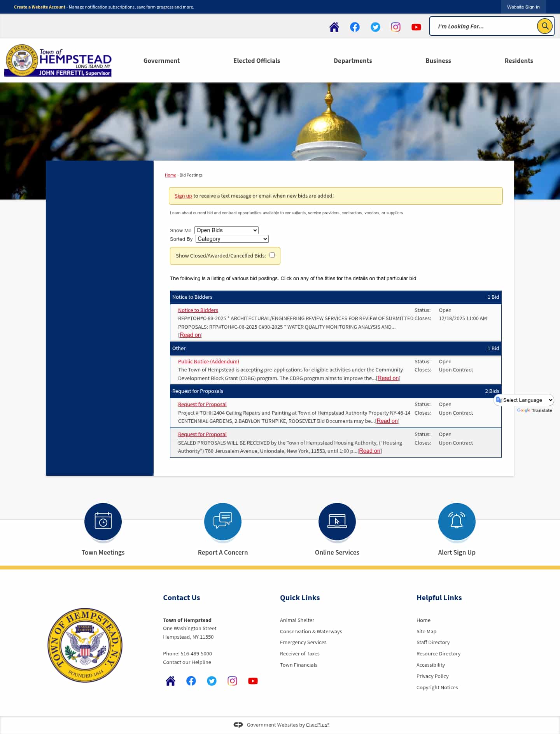Image resolution: width=560 pixels, height=734 pixels.
Task: Open Site Map helpful link
Action: pyautogui.click(x=426, y=631)
